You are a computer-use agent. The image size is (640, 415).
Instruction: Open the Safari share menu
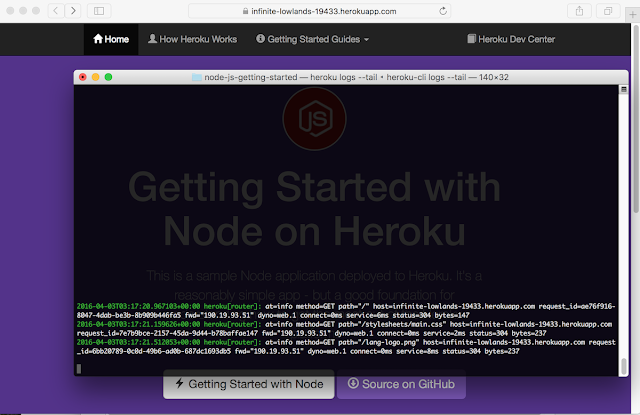click(x=579, y=11)
